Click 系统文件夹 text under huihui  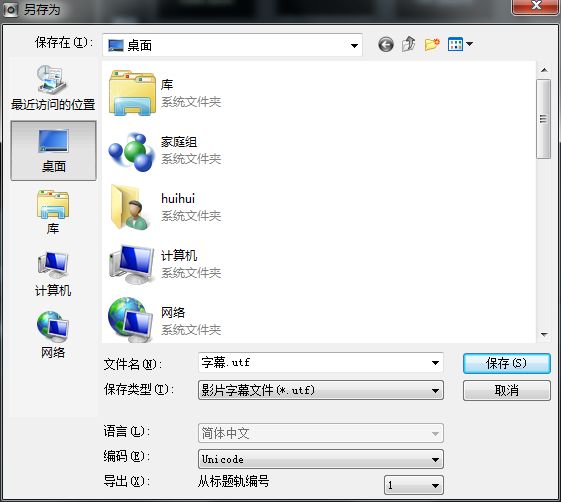tap(191, 216)
